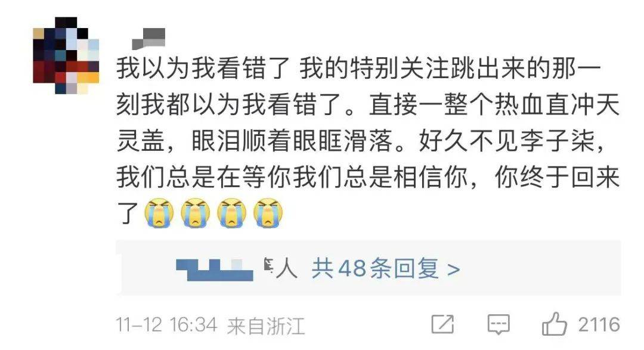Open the blurred username above the comment
Image resolution: width=644 pixels, height=350 pixels.
pos(148,38)
